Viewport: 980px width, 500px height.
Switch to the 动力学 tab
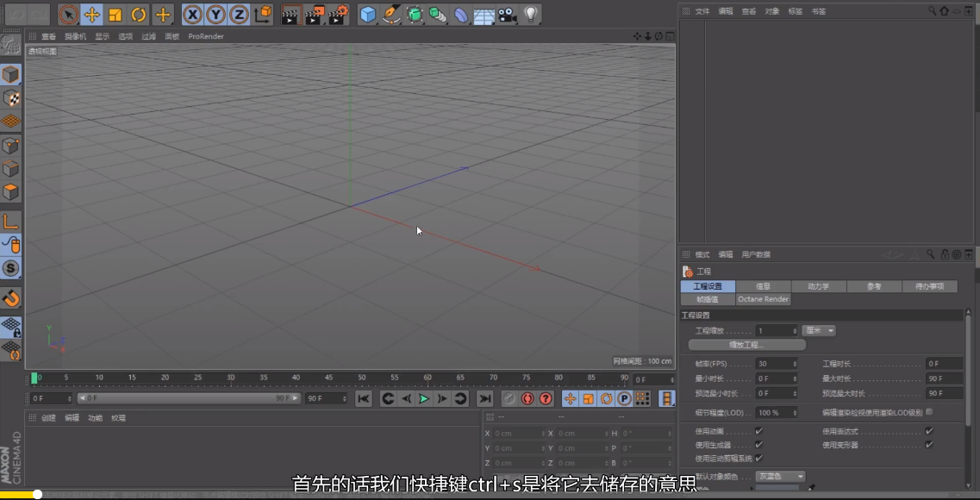point(818,286)
